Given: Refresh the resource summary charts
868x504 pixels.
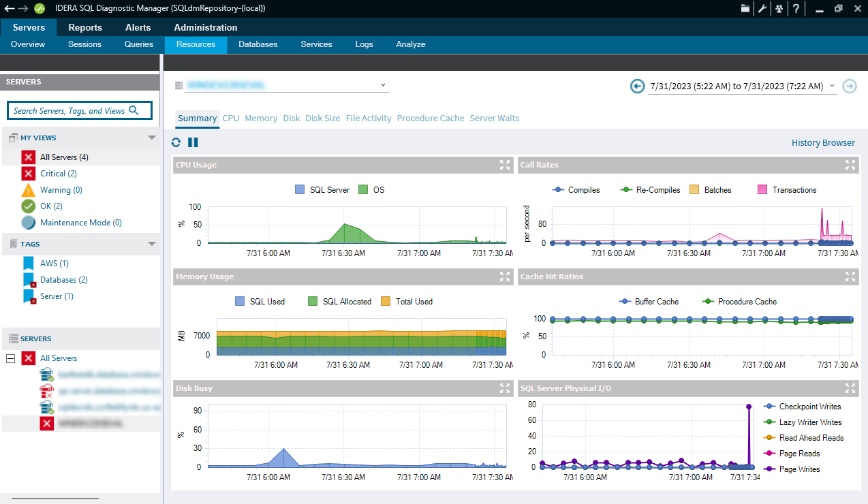Looking at the screenshot, I should (176, 142).
